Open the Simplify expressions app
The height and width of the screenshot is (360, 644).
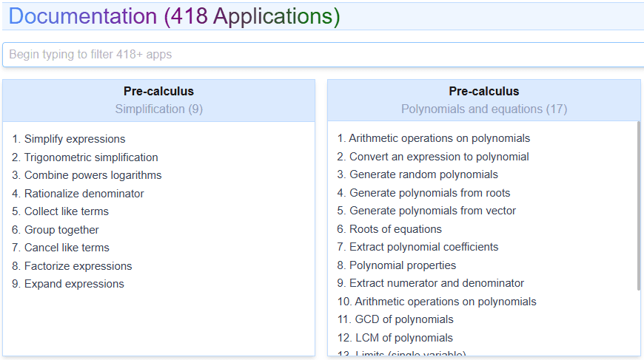[x=75, y=139]
